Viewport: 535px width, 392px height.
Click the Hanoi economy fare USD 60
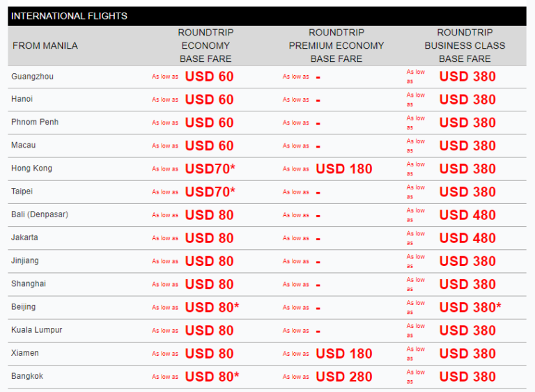pyautogui.click(x=209, y=100)
